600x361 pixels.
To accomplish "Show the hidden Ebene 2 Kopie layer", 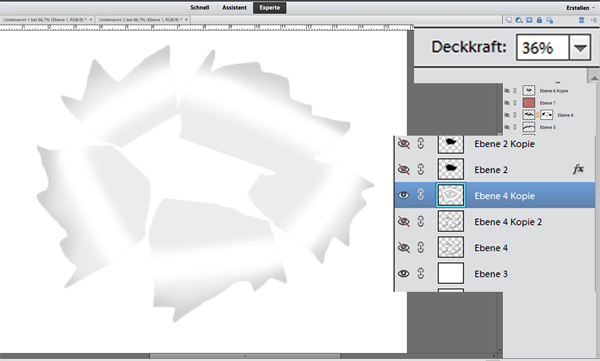I will pos(404,144).
